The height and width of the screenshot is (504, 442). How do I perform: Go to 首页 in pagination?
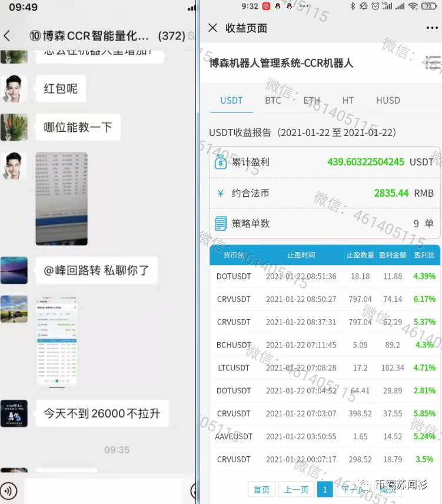click(261, 489)
